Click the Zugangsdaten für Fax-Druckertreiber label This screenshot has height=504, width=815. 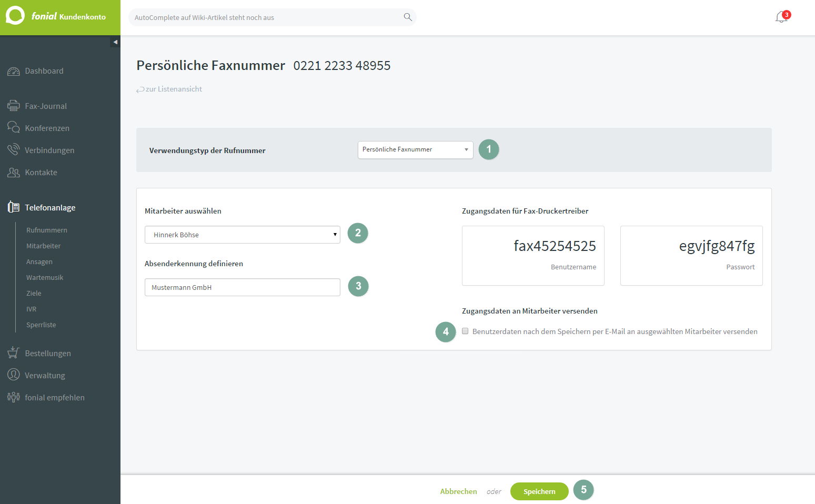click(525, 211)
